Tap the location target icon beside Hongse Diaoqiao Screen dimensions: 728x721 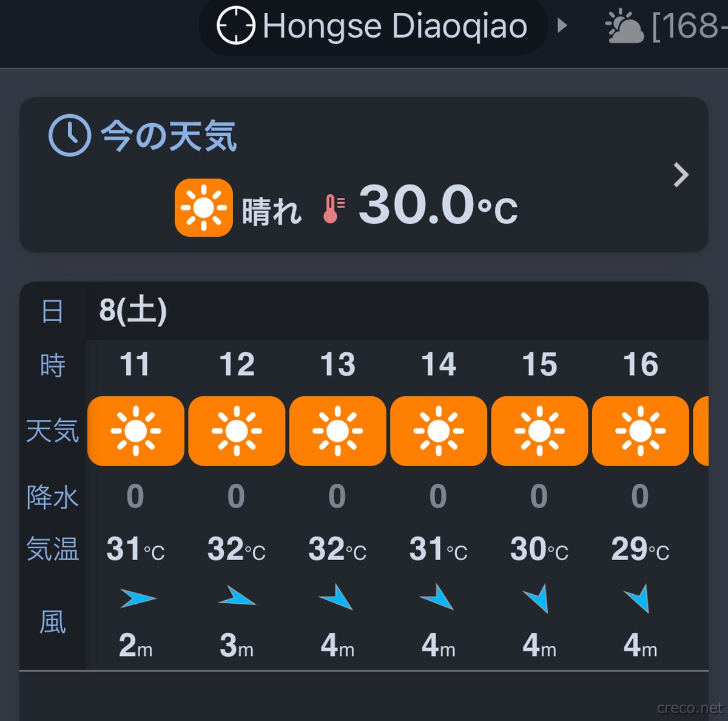coord(236,26)
